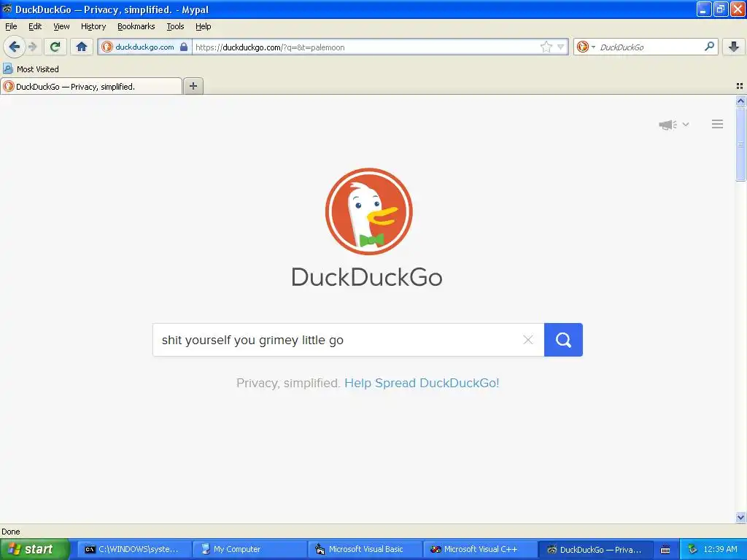The image size is (747, 560).
Task: Click the Forward navigation arrow
Action: pos(33,47)
